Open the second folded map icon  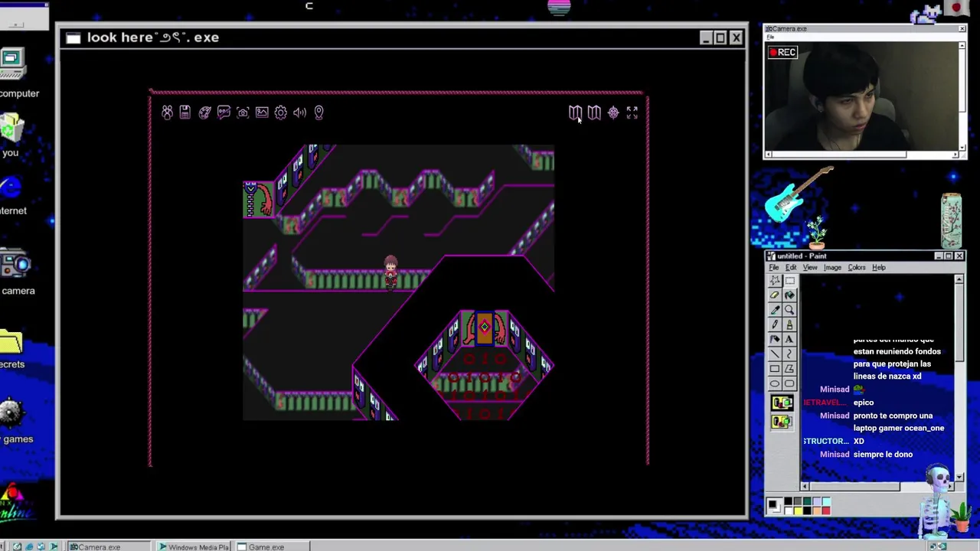(594, 112)
